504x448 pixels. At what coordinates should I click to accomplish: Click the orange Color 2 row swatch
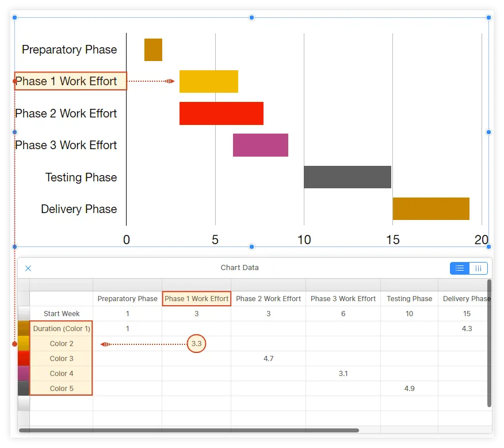point(24,344)
